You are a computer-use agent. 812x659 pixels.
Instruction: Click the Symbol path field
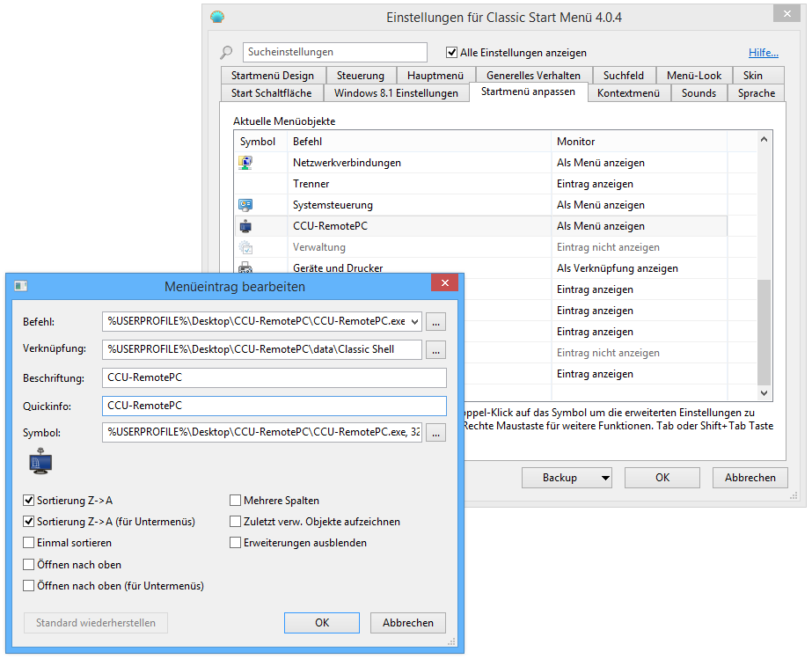(x=262, y=433)
